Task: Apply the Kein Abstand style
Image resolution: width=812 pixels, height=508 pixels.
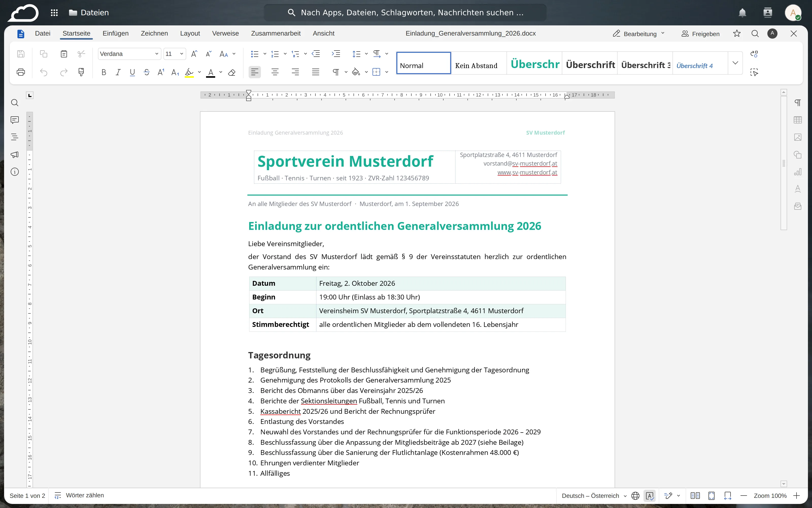Action: 479,63
